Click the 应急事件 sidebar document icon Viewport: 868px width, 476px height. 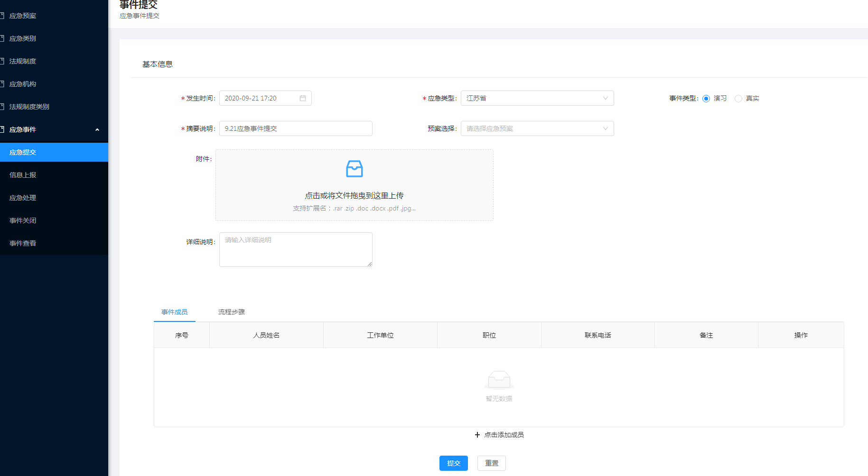point(2,129)
